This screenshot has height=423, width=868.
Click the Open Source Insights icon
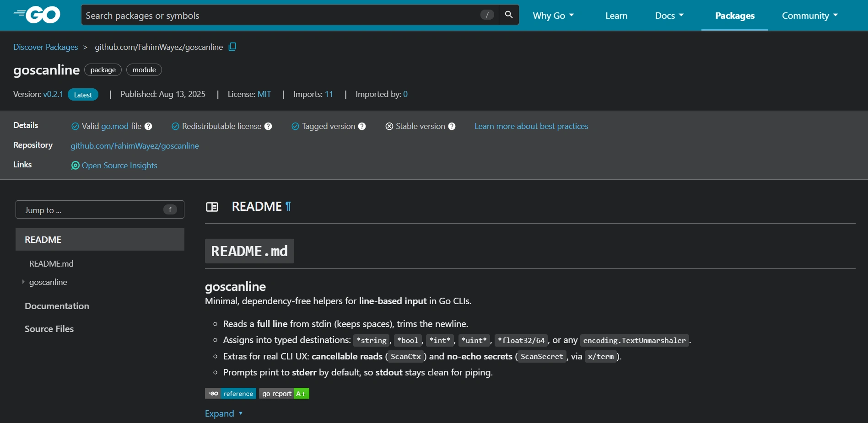(75, 166)
